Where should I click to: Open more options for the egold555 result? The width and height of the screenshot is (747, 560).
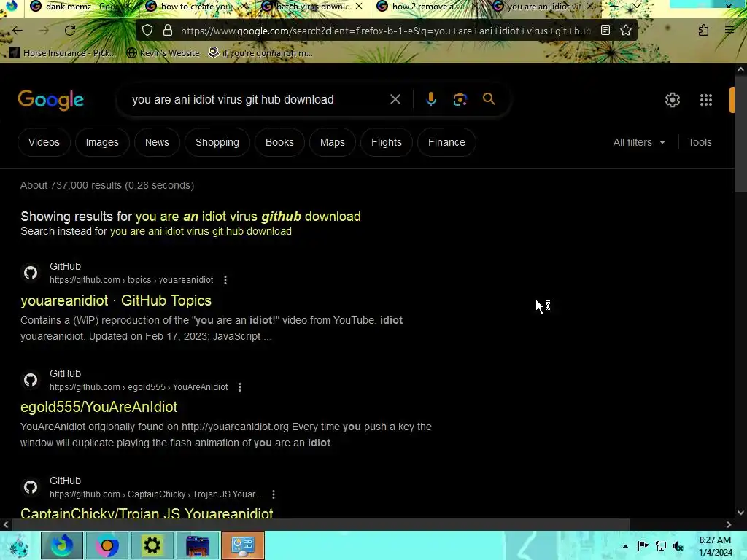(240, 387)
